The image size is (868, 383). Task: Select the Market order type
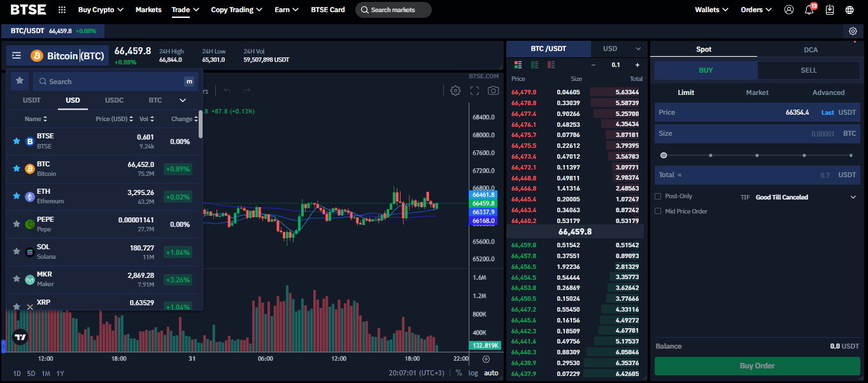757,92
